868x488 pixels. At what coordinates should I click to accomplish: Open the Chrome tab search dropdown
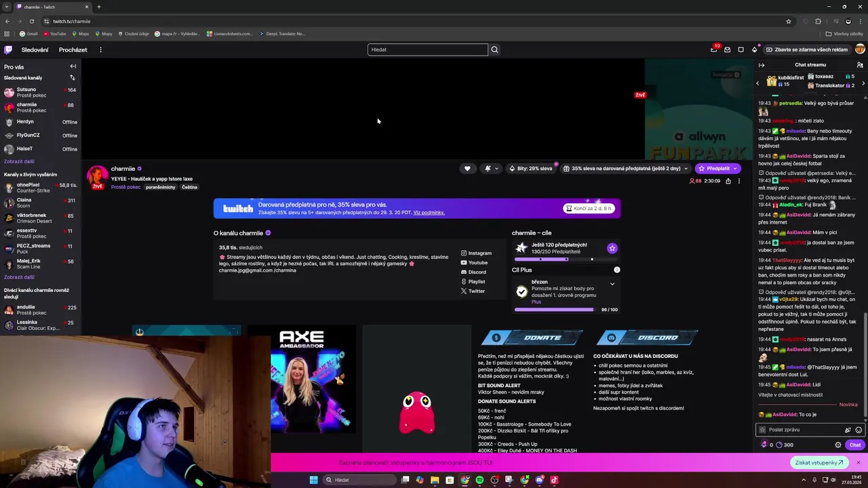[x=7, y=7]
